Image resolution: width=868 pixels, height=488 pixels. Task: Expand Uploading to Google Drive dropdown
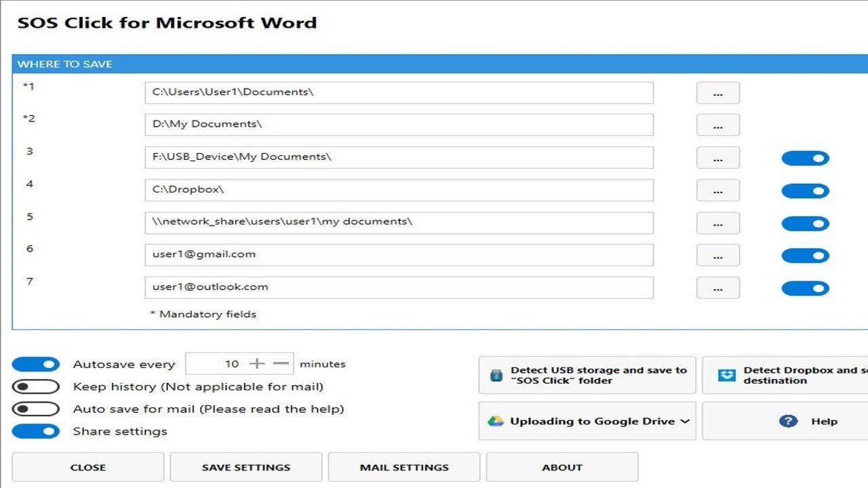[587, 421]
